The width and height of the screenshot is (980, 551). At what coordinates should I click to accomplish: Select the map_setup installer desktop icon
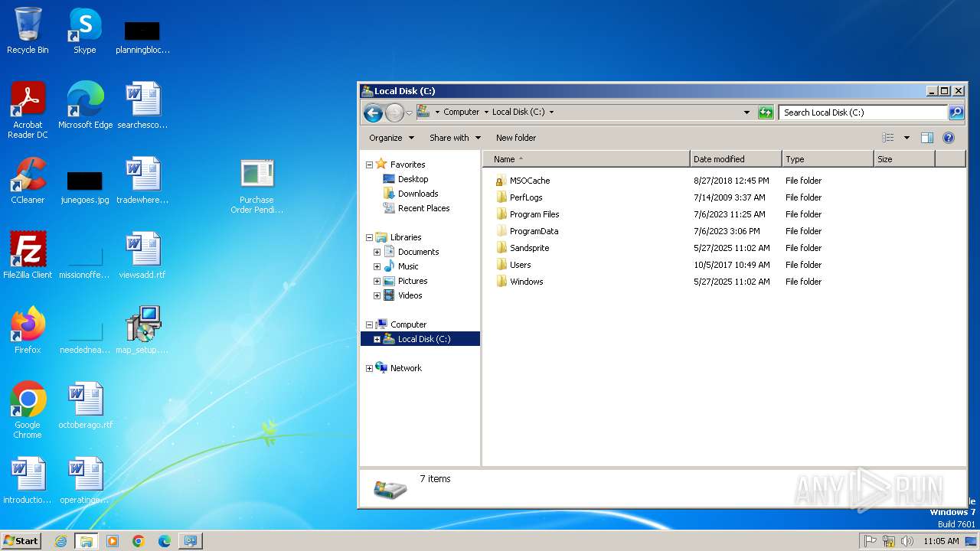click(142, 331)
